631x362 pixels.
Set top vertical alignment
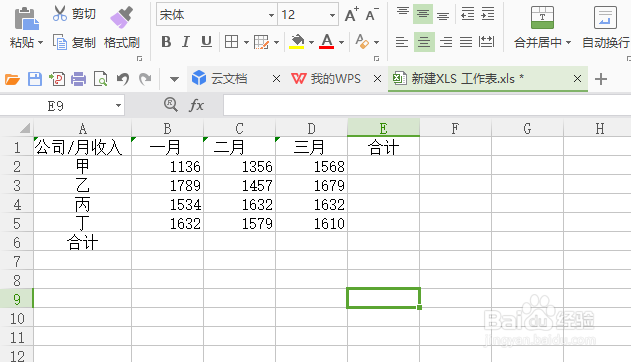(402, 13)
